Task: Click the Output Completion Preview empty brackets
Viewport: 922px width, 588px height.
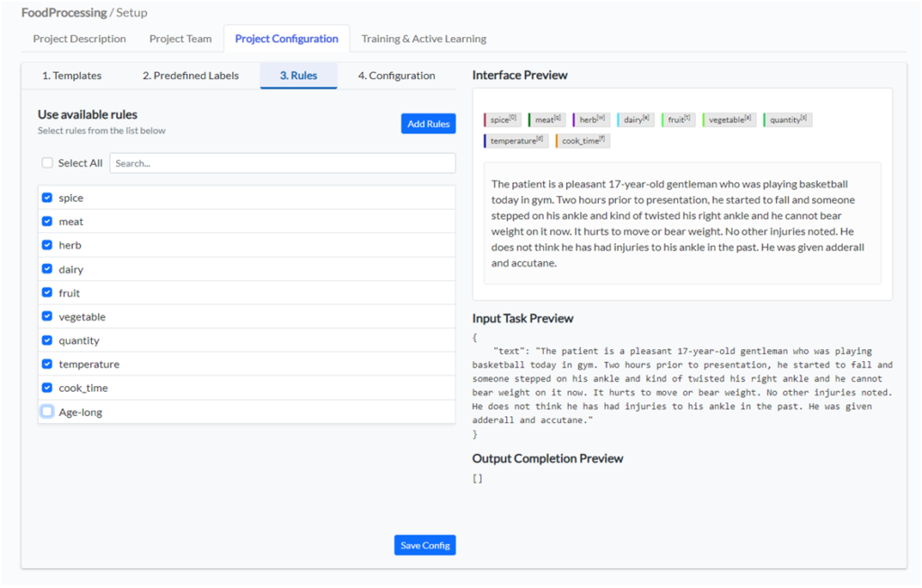Action: 477,478
